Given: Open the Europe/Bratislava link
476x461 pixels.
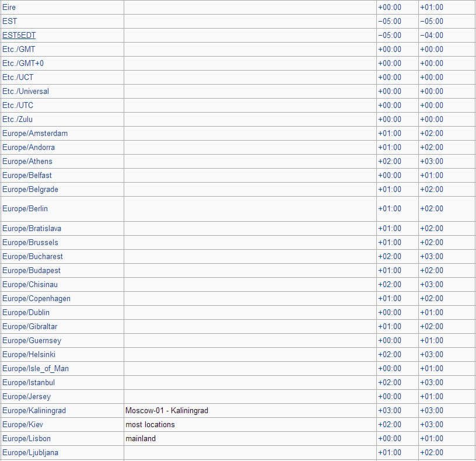Looking at the screenshot, I should tap(32, 228).
